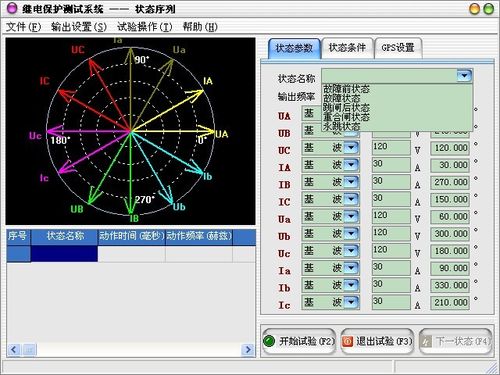Click the 序号 column header
This screenshot has height=375, width=500.
(18, 237)
